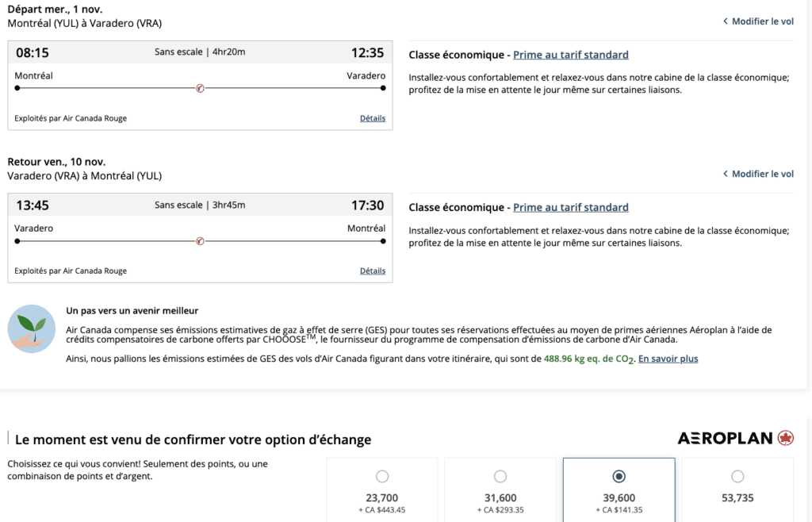Open return flight's Prime au tarif standard link
Screen dimensions: 812x522
(571, 207)
